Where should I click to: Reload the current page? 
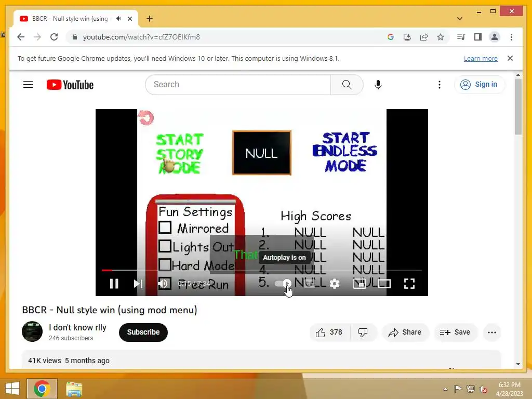[x=54, y=37]
